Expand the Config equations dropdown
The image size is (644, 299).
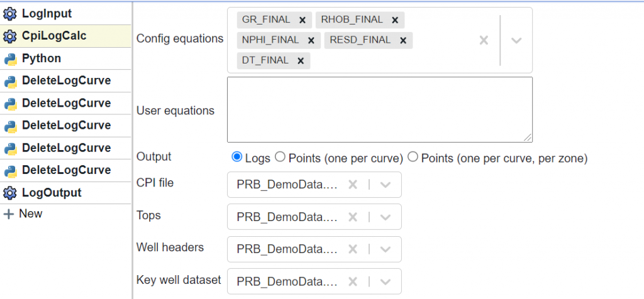click(516, 40)
